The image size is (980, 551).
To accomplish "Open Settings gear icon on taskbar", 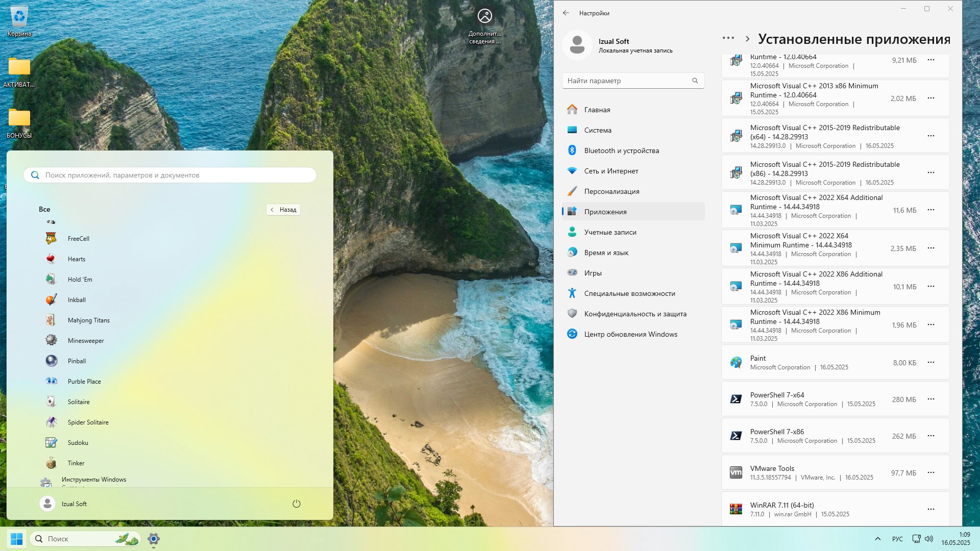I will point(154,539).
